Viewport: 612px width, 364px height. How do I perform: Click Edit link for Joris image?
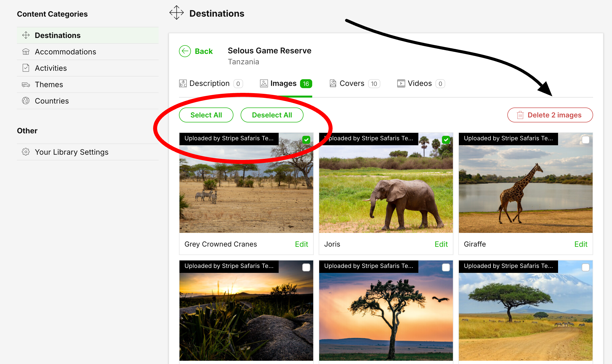click(441, 244)
